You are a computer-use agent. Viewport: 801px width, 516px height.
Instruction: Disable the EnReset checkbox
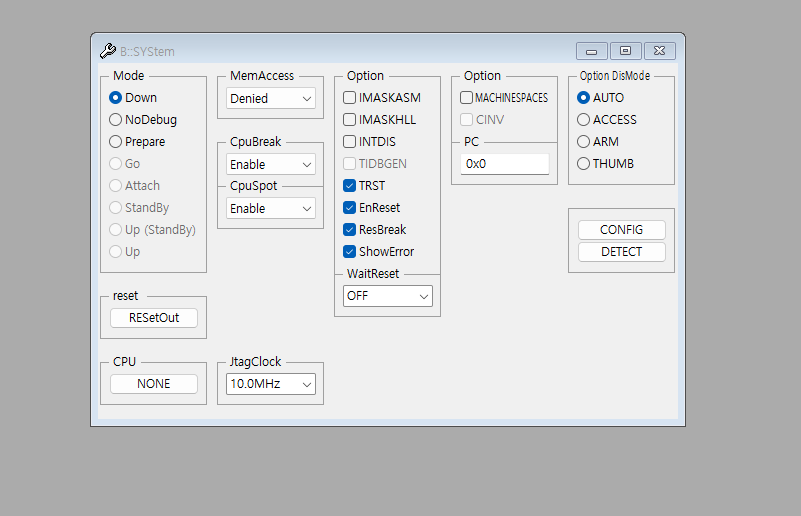[x=350, y=208]
